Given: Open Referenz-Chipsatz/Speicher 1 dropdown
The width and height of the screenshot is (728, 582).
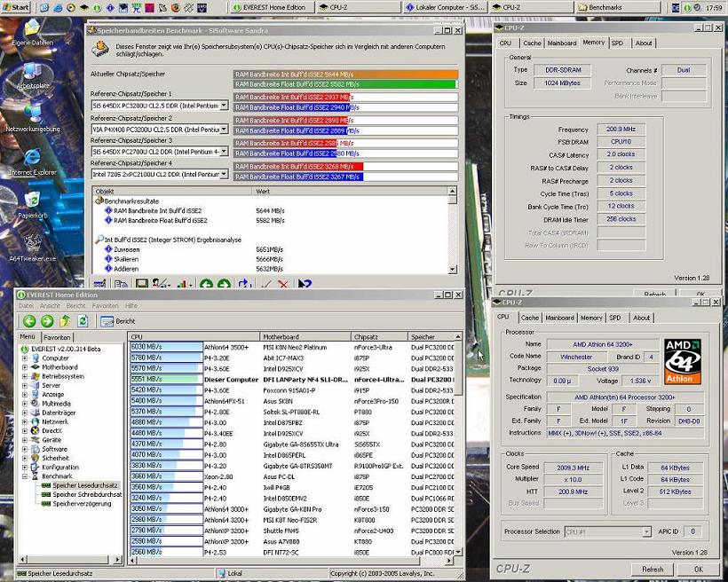Looking at the screenshot, I should [224, 105].
